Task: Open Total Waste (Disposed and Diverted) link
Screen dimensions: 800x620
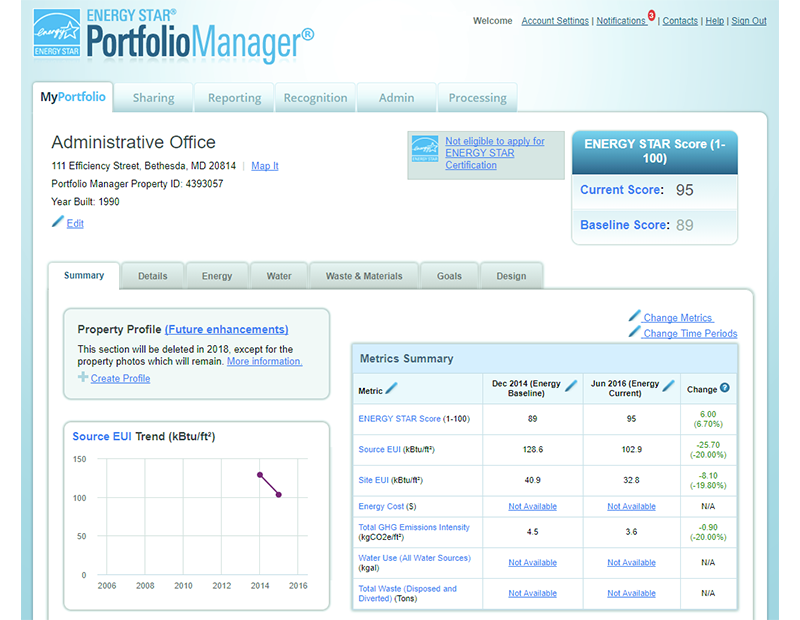Action: pos(407,593)
